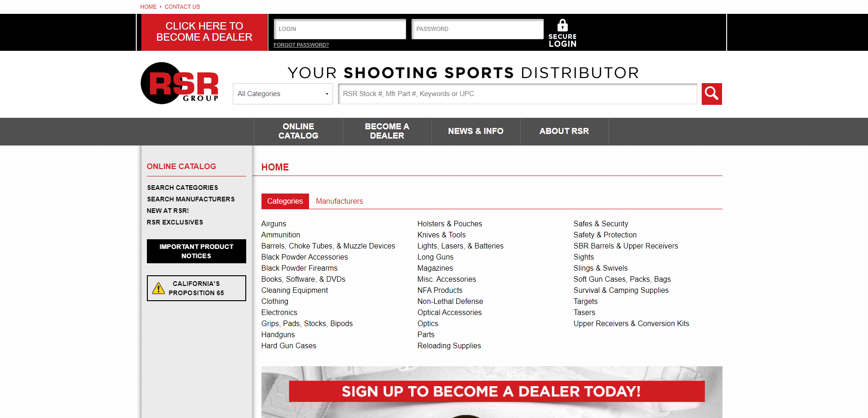Open Search Categories in sidebar
This screenshot has height=418, width=868.
pos(182,188)
